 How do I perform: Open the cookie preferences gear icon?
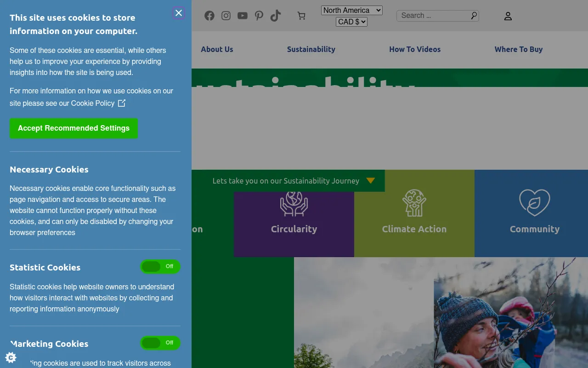point(11,357)
